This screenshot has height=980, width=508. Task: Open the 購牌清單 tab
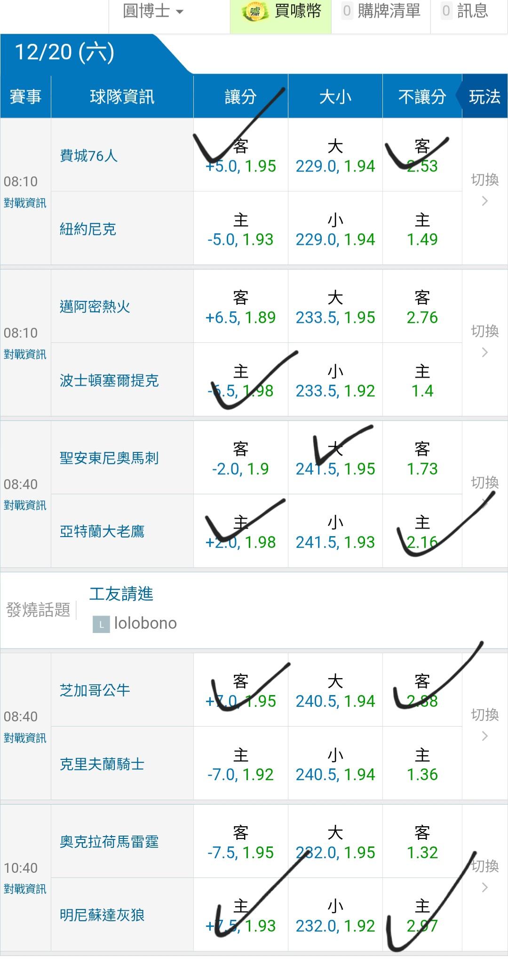coord(381,11)
